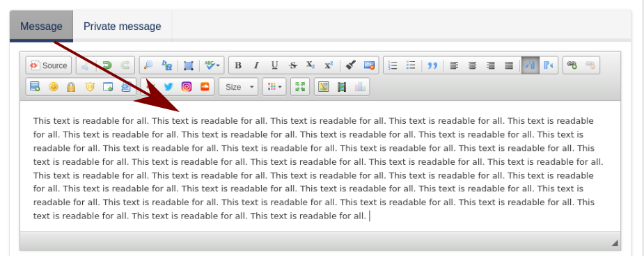The image size is (644, 256).
Task: Switch to the Message tab
Action: [42, 26]
